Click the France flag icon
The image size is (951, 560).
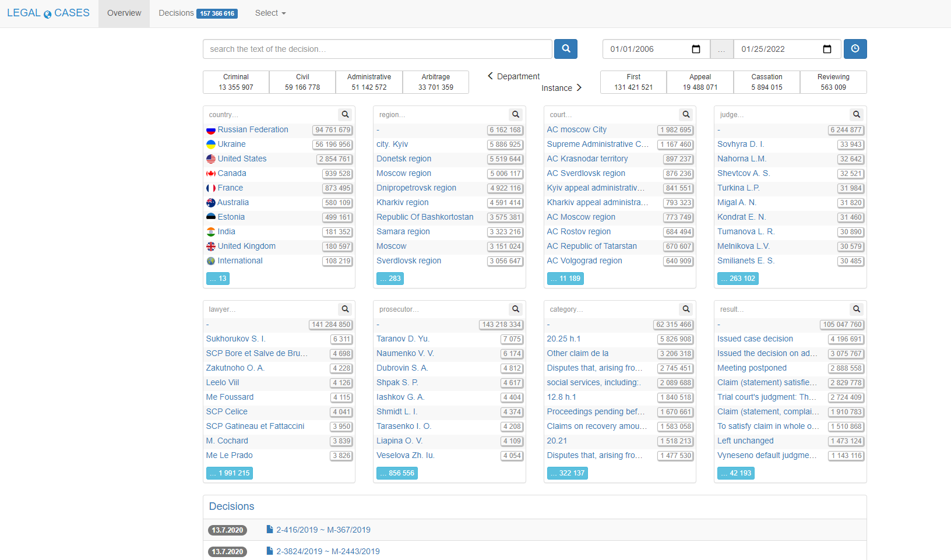pyautogui.click(x=211, y=188)
